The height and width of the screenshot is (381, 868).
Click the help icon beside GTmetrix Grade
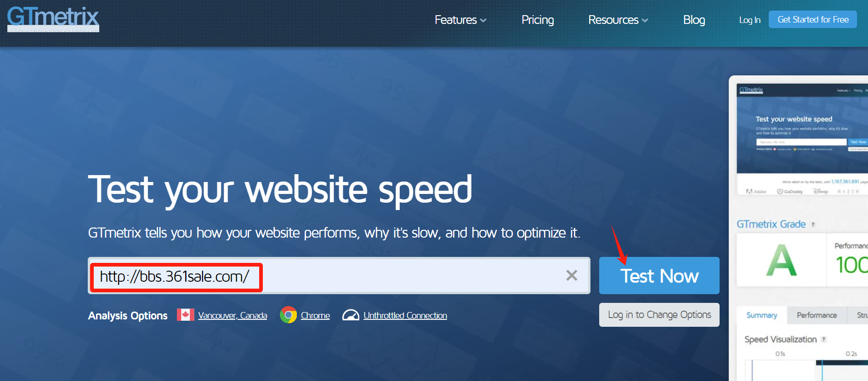813,224
